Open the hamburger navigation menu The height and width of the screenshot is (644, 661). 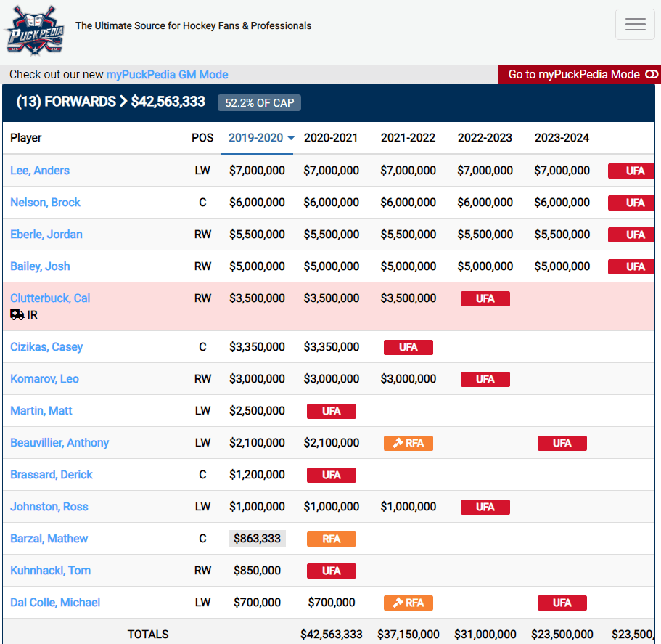(x=635, y=25)
